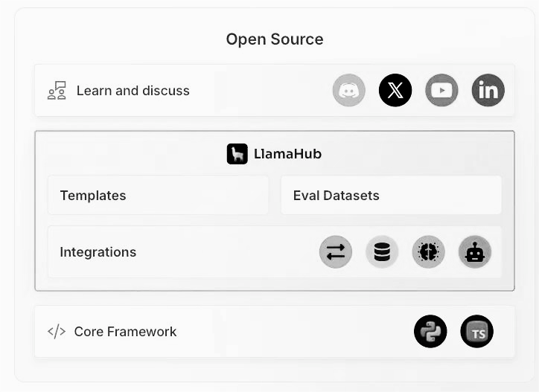
Task: Open the YouTube channel icon
Action: (441, 90)
